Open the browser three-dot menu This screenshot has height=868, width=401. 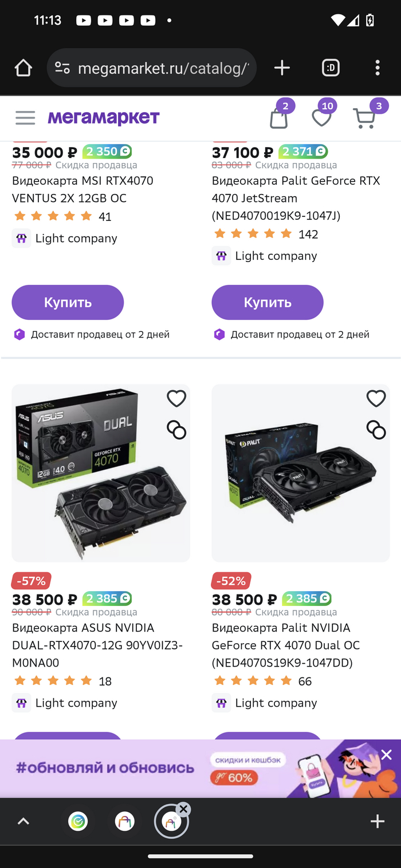377,68
